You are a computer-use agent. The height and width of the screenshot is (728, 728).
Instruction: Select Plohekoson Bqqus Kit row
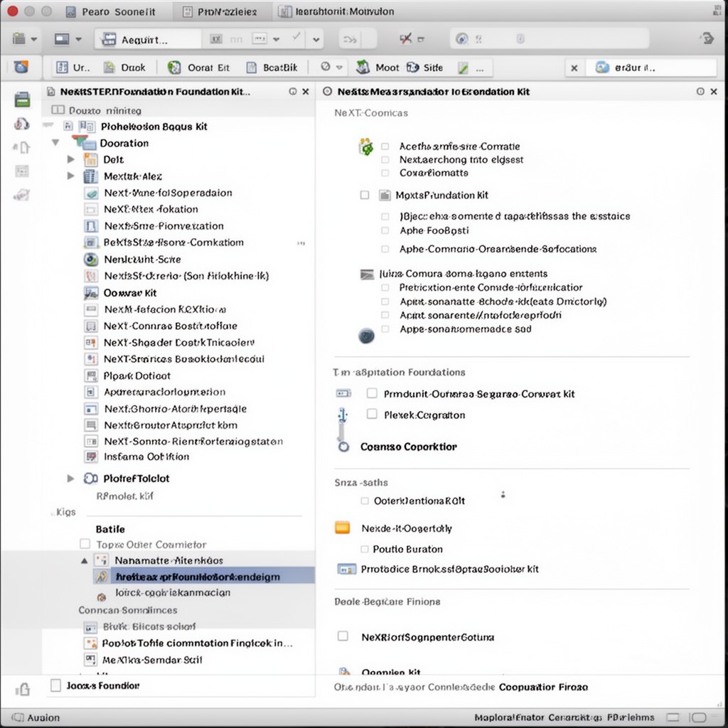click(154, 127)
